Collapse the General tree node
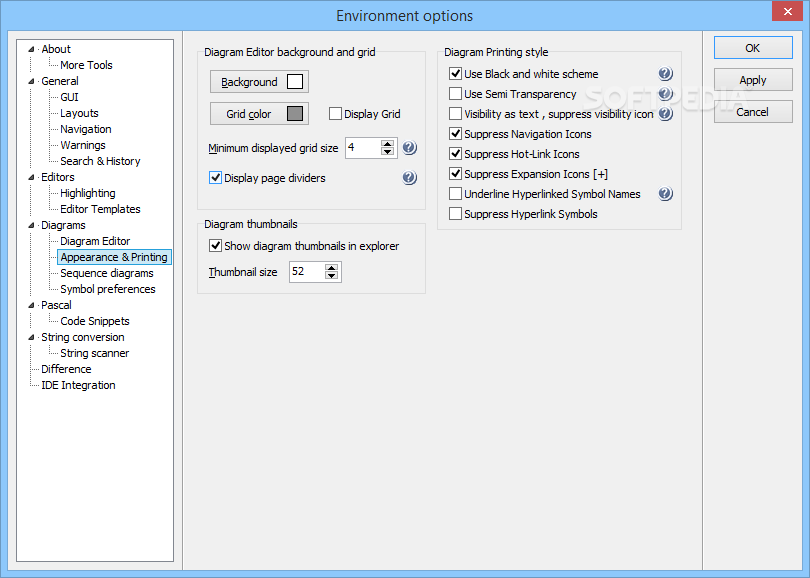 [x=31, y=81]
